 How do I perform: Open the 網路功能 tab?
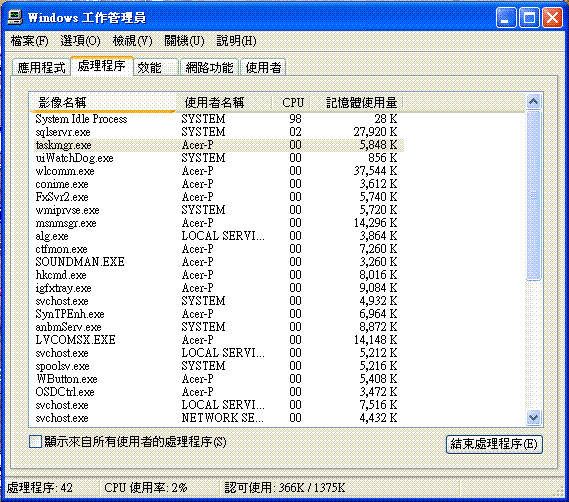(x=209, y=68)
